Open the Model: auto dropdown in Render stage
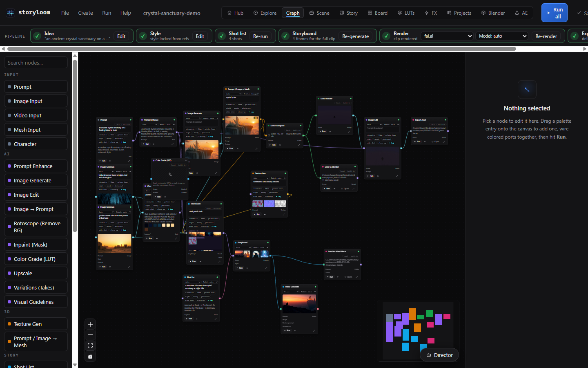This screenshot has width=588, height=368. tap(501, 36)
